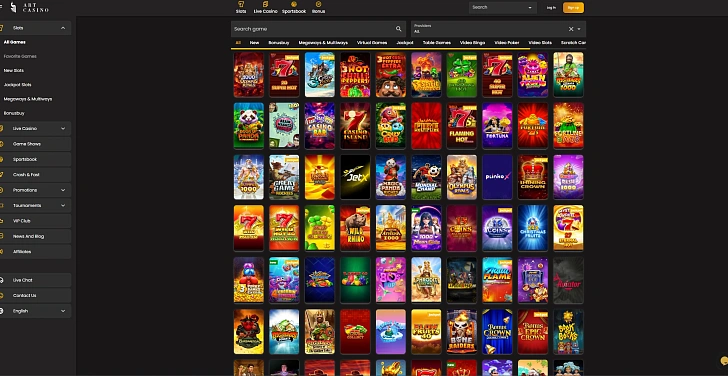Click the Art Casino logo
Screen dimensions: 728x376
point(29,7)
